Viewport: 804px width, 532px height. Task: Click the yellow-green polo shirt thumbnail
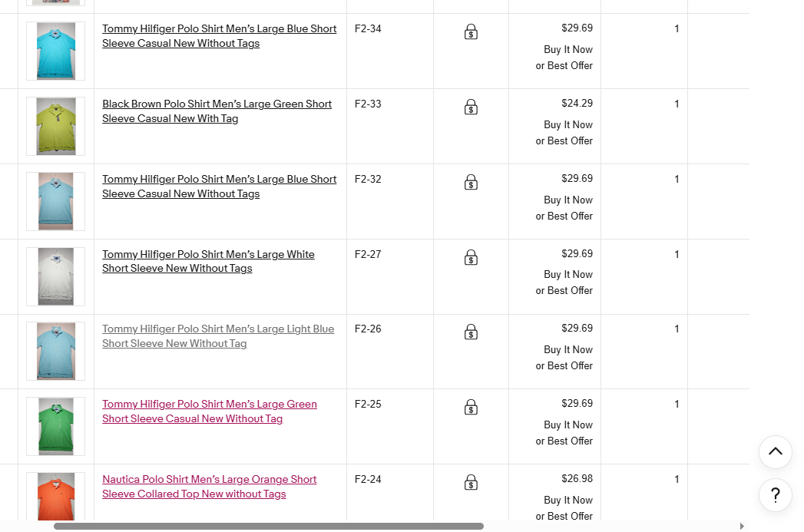pos(56,126)
